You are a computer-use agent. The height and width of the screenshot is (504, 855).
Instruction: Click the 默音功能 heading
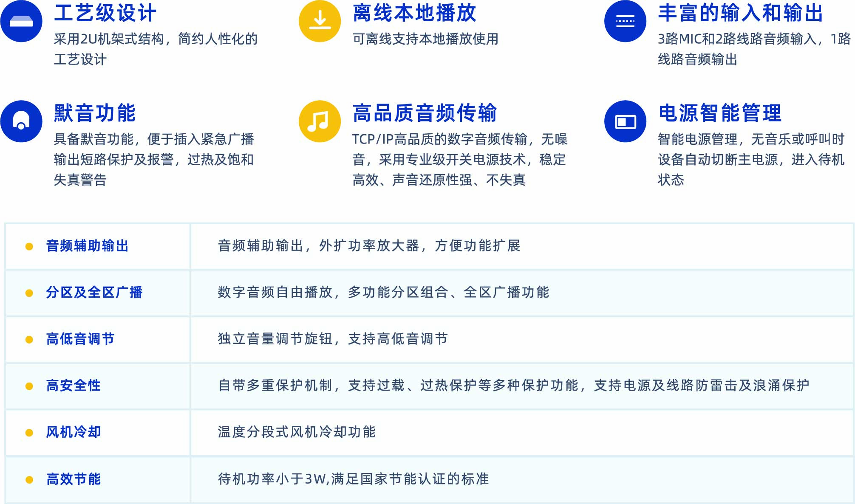pyautogui.click(x=95, y=113)
